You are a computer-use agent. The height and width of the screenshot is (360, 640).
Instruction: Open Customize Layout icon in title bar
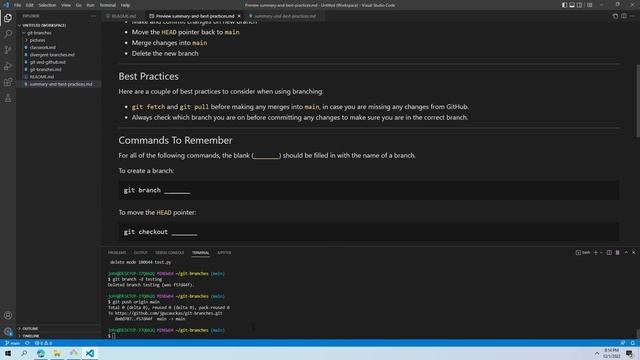589,5
